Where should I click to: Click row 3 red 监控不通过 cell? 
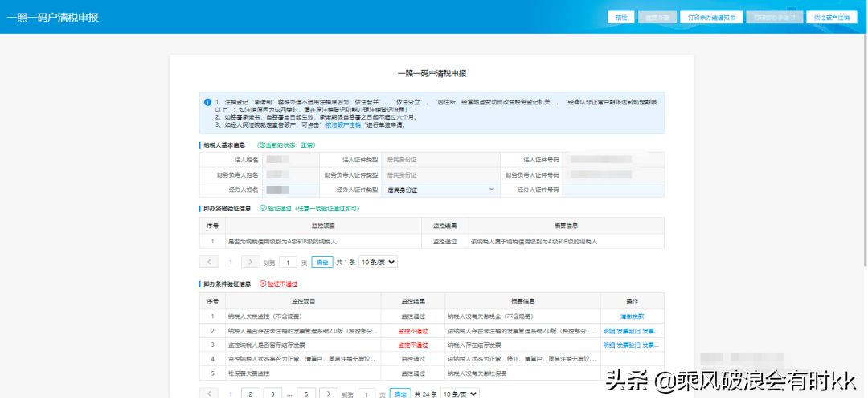tap(412, 345)
